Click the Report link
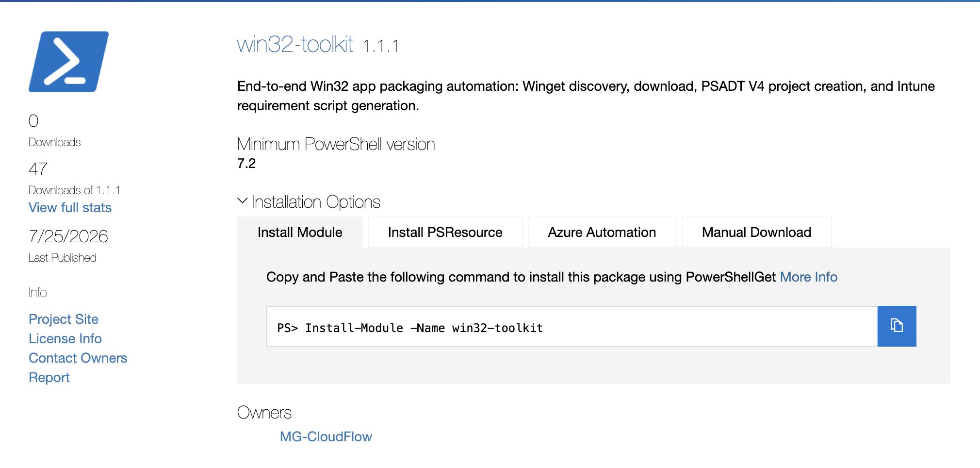This screenshot has width=980, height=468. pyautogui.click(x=49, y=377)
